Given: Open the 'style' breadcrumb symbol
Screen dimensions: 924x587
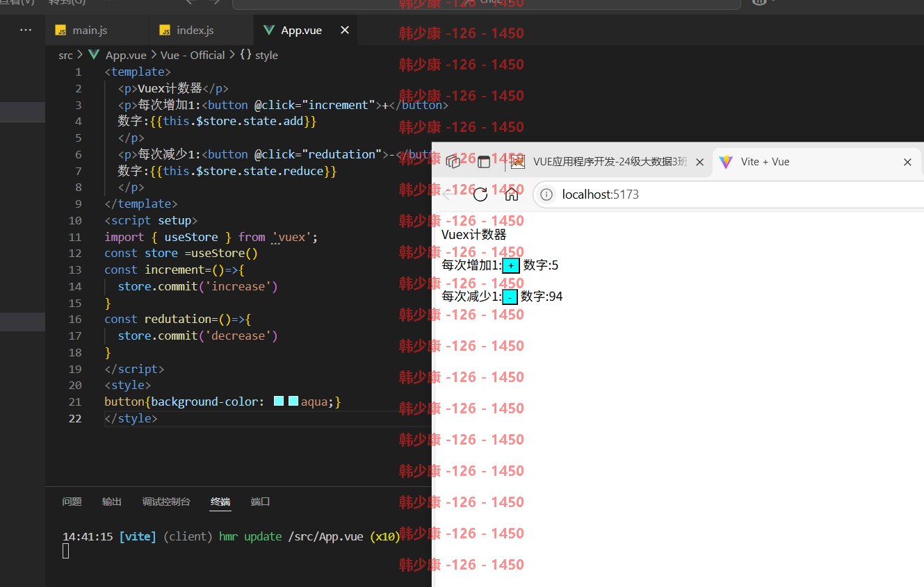Looking at the screenshot, I should point(266,55).
